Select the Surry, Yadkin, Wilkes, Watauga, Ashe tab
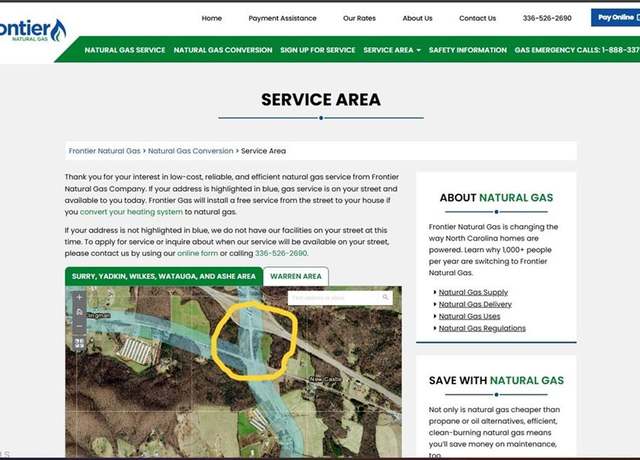 coord(164,276)
